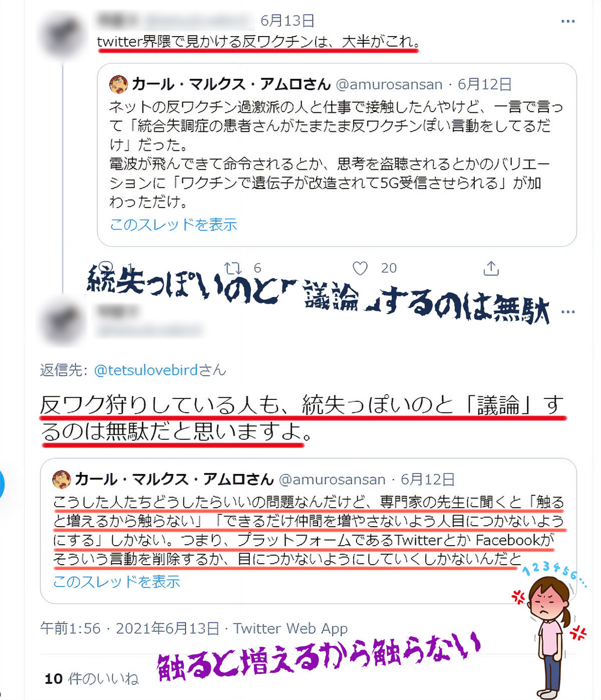Click the @amurosansan handle in the first quote

(x=389, y=84)
